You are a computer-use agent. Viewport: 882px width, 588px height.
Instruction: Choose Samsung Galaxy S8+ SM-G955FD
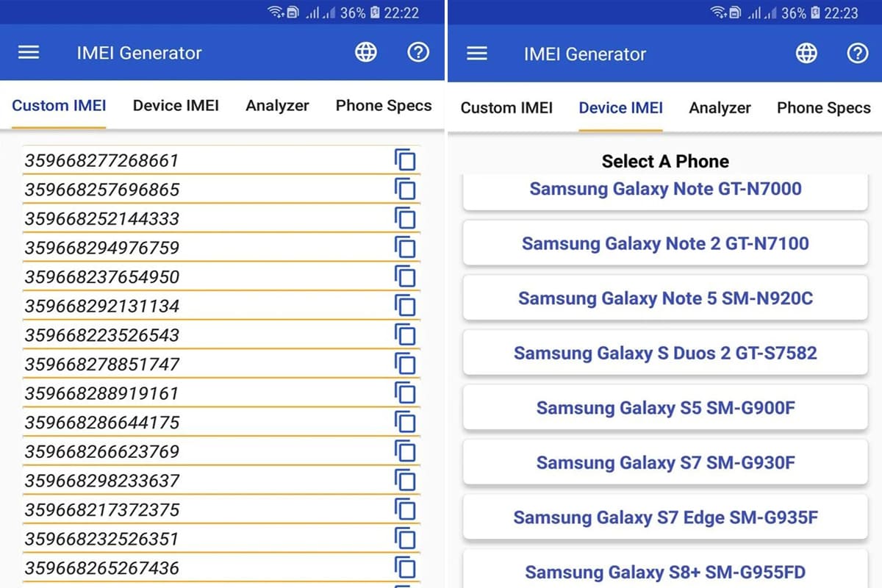tap(665, 569)
